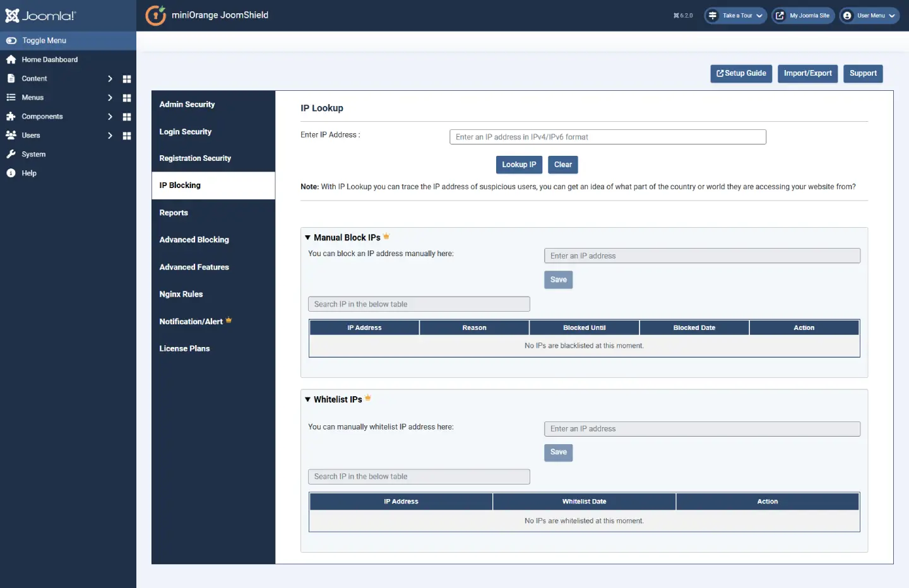
Task: Open the Admin Security tab
Action: [213, 104]
